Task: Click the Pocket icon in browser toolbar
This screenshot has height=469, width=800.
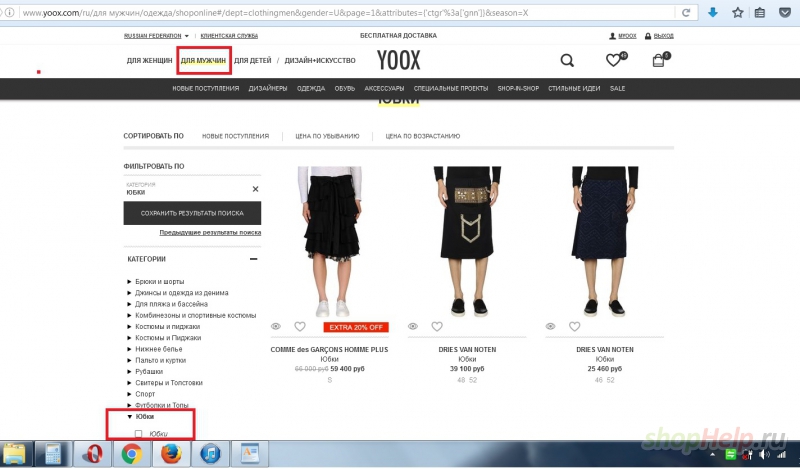Action: click(785, 13)
